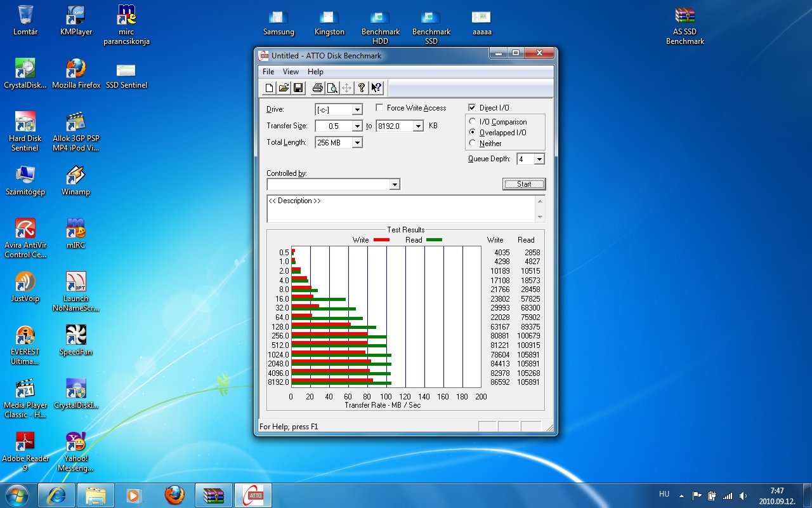Expand the Drive dropdown
The height and width of the screenshot is (508, 812).
click(x=357, y=110)
